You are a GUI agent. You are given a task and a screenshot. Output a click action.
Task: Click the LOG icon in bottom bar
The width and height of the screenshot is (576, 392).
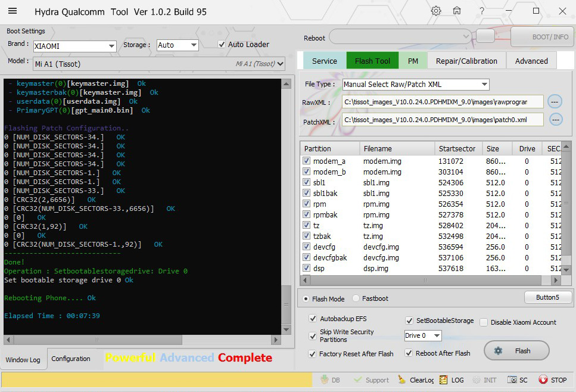click(x=443, y=379)
